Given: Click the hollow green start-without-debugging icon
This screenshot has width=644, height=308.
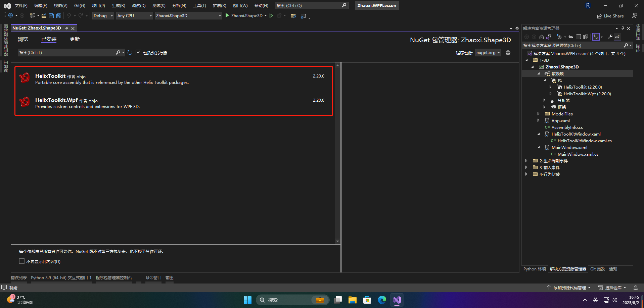Looking at the screenshot, I should [x=271, y=16].
